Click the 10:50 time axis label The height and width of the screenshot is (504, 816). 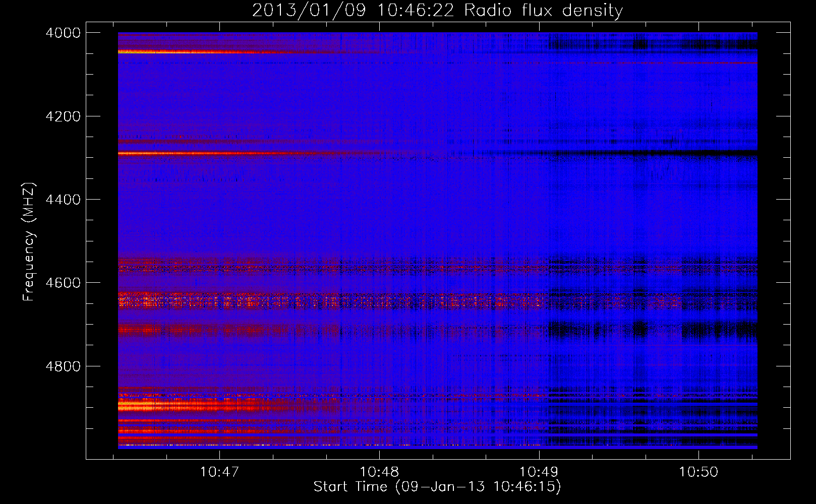(698, 472)
